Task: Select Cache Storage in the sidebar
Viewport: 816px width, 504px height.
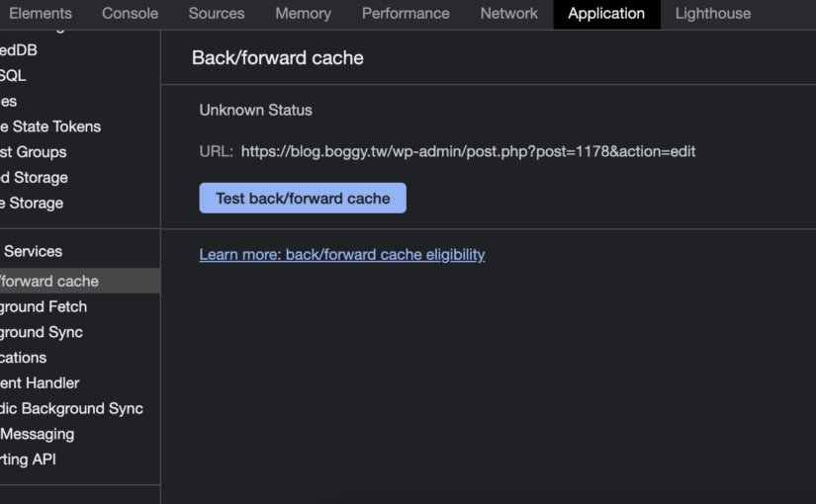Action: [x=32, y=204]
